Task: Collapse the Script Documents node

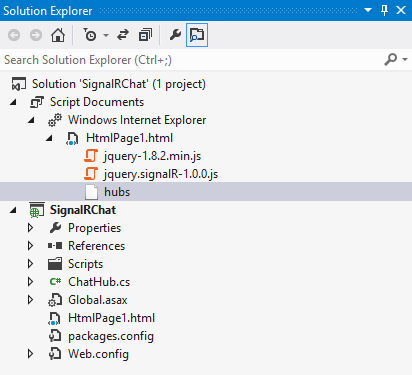Action: (13, 102)
